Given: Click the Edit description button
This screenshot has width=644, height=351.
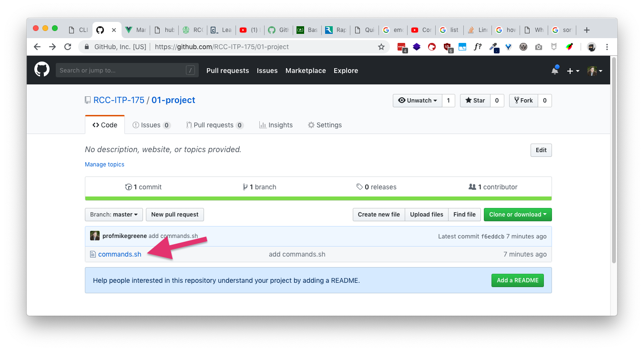Looking at the screenshot, I should (541, 150).
